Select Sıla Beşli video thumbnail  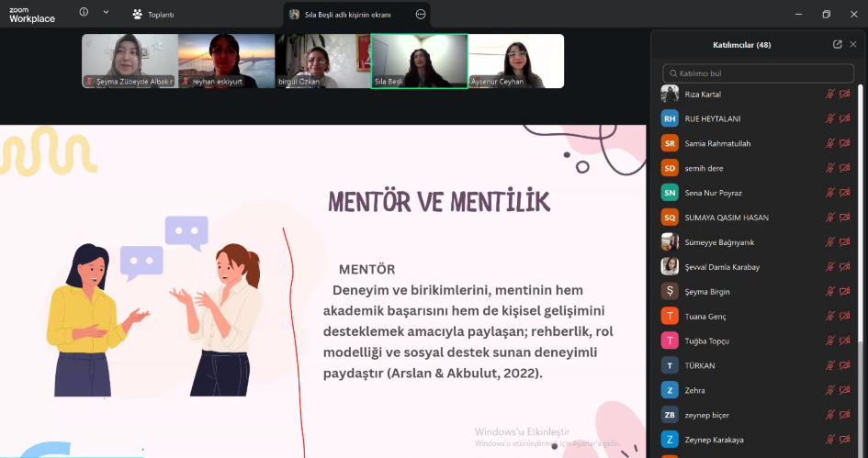click(x=419, y=61)
